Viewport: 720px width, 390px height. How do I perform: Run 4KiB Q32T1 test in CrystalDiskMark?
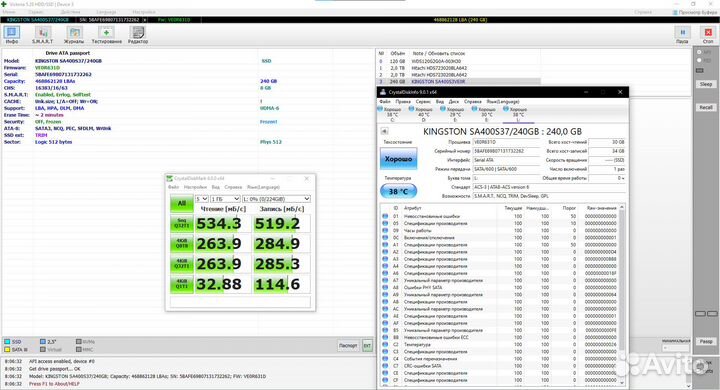(x=182, y=264)
